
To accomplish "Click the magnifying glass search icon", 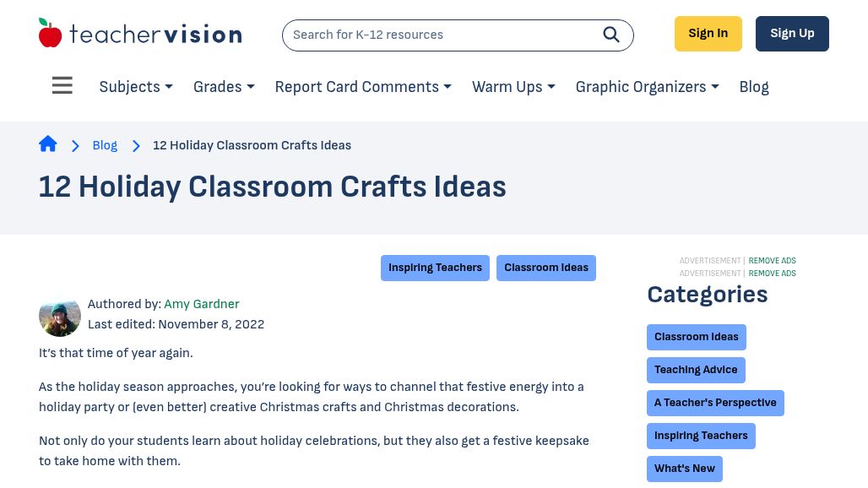I will click(611, 35).
